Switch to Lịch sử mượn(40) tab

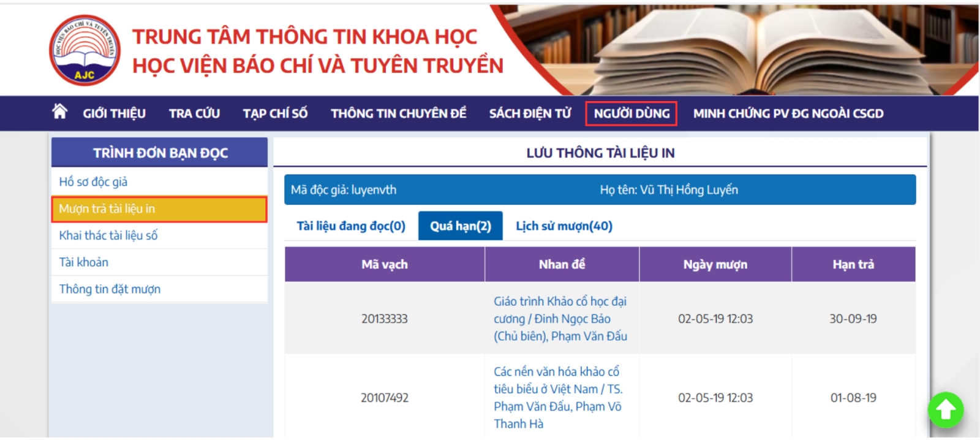564,226
